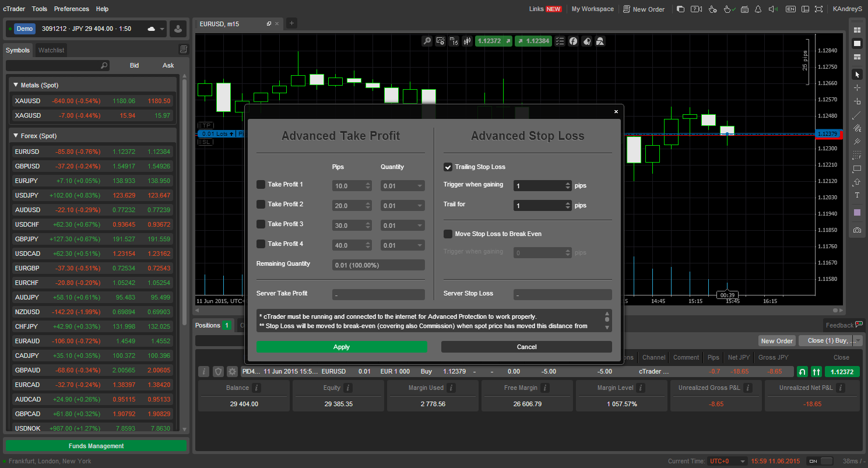Screen dimensions: 868x468
Task: Click the Cancel button in dialog
Action: point(526,347)
